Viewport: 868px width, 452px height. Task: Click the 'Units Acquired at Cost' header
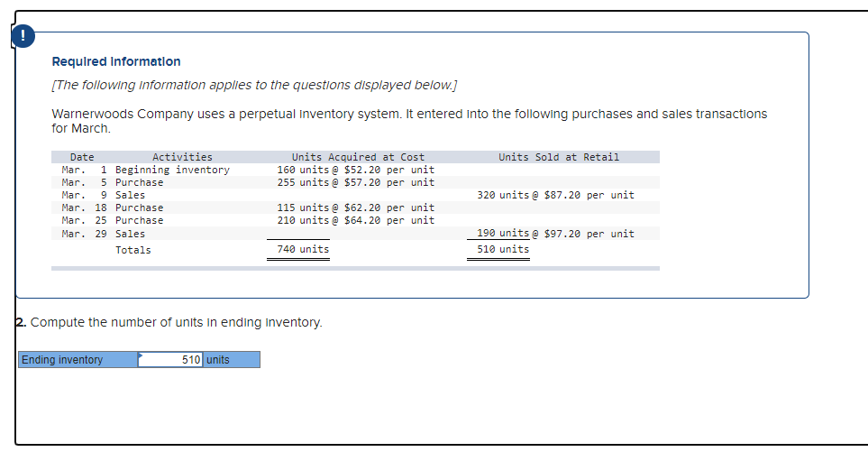(x=358, y=157)
